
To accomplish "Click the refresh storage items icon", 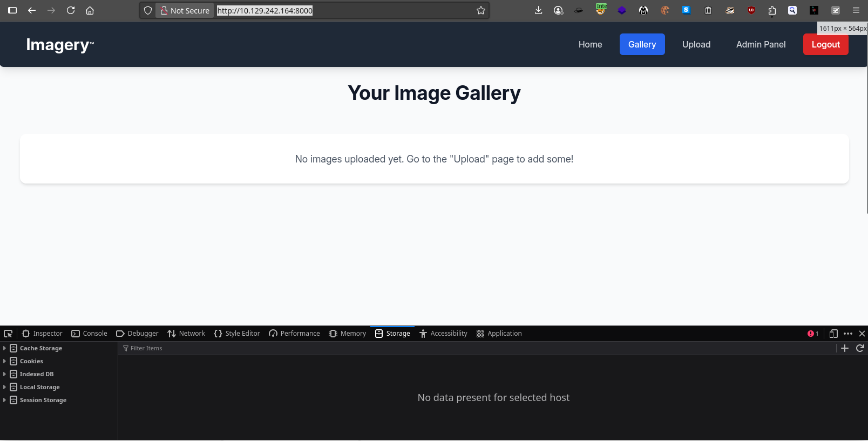I will pos(860,348).
